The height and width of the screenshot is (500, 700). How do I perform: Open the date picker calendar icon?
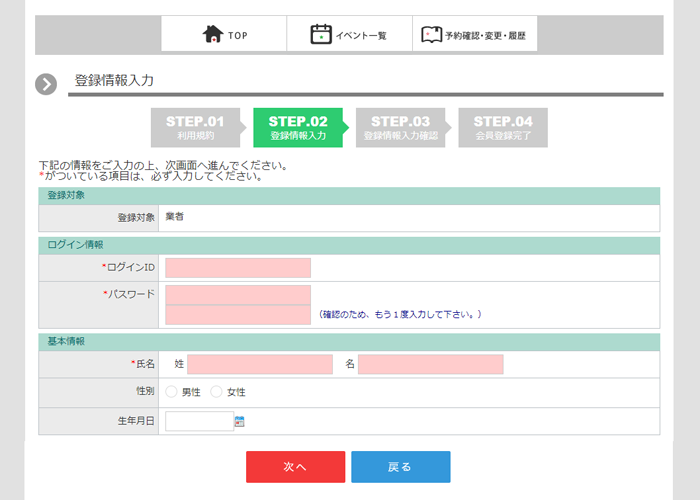point(240,422)
